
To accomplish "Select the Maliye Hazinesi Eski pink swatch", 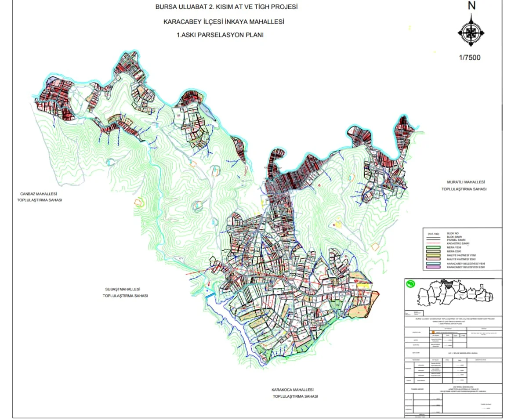I will coord(433,259).
